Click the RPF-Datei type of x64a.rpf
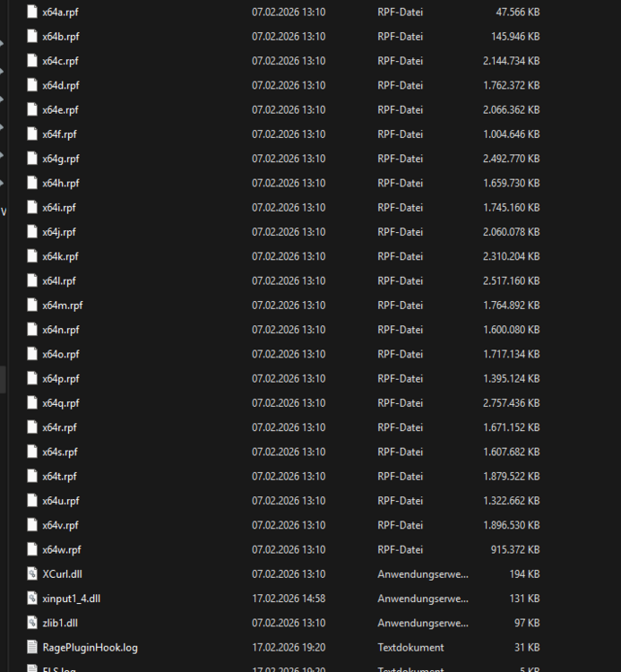 [401, 12]
